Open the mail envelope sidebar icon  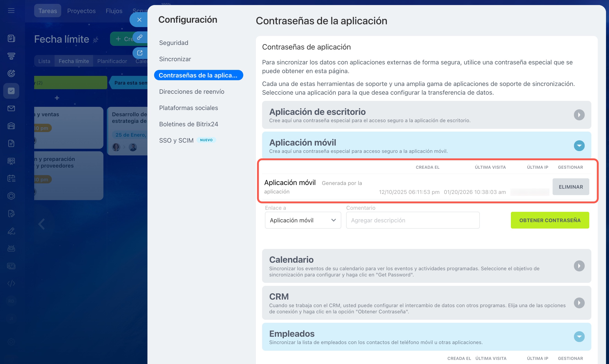click(x=11, y=108)
